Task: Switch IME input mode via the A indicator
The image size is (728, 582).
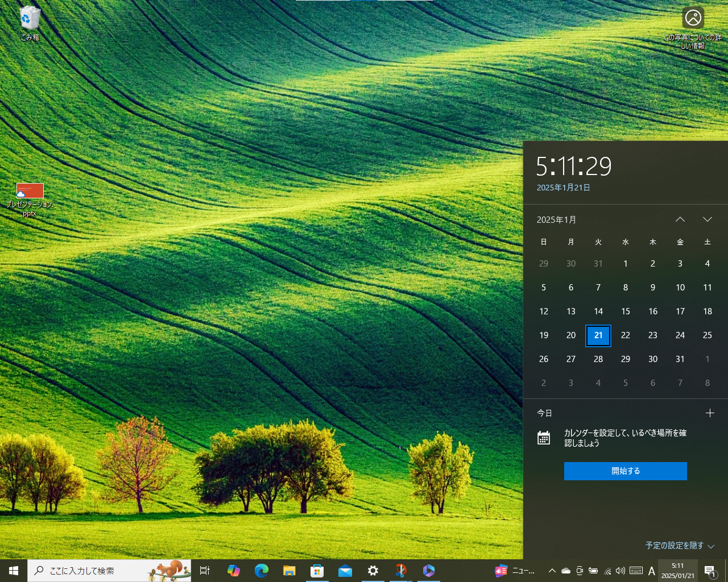Action: click(x=651, y=571)
